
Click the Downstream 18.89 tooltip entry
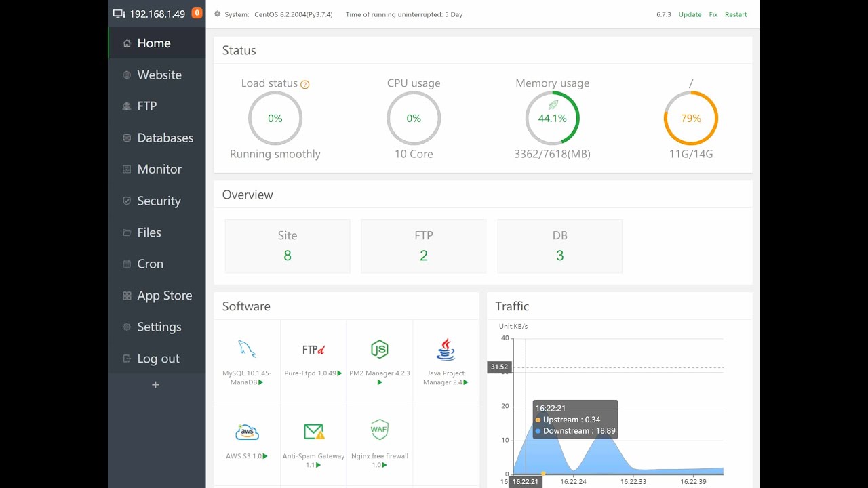click(x=575, y=431)
